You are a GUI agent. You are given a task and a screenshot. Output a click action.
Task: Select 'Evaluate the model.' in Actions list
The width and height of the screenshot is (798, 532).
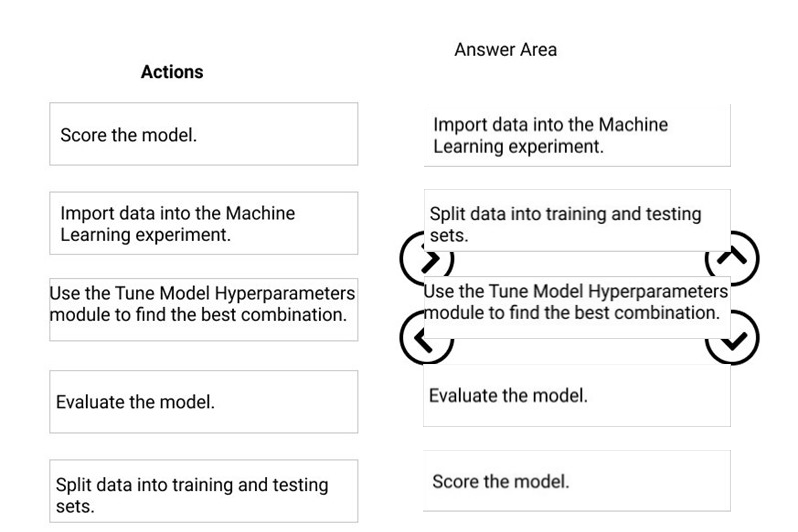click(x=204, y=402)
